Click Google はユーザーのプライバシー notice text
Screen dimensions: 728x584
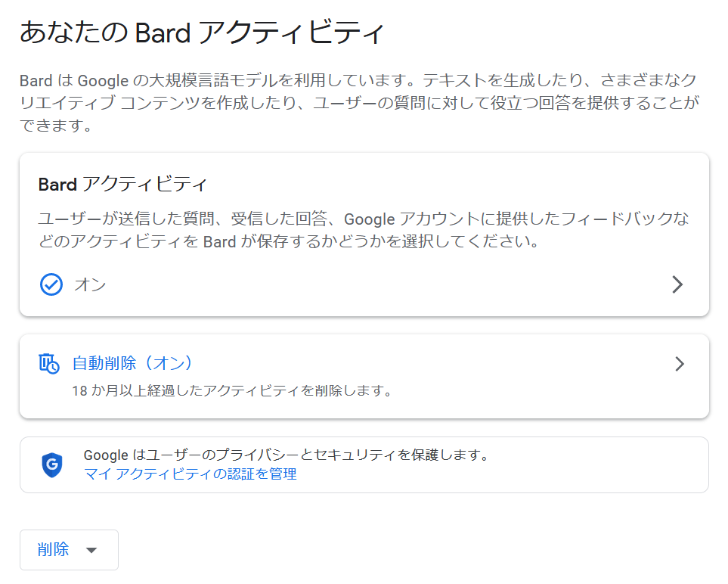click(287, 455)
